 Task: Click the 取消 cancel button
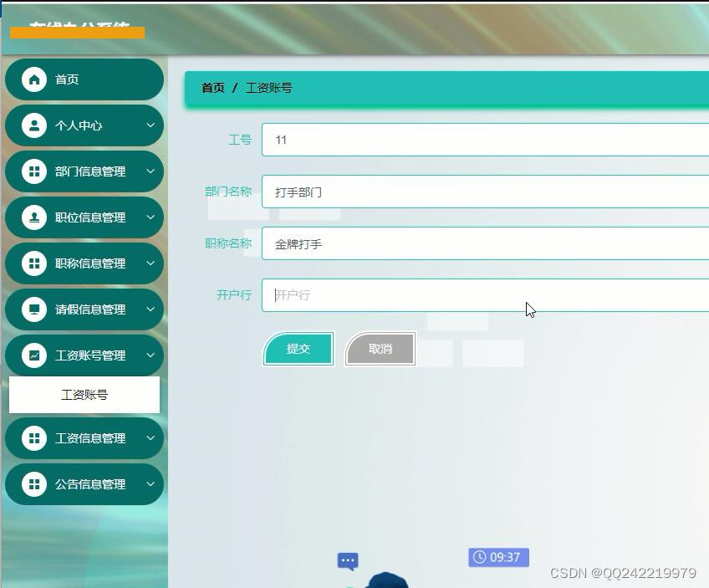pos(379,350)
